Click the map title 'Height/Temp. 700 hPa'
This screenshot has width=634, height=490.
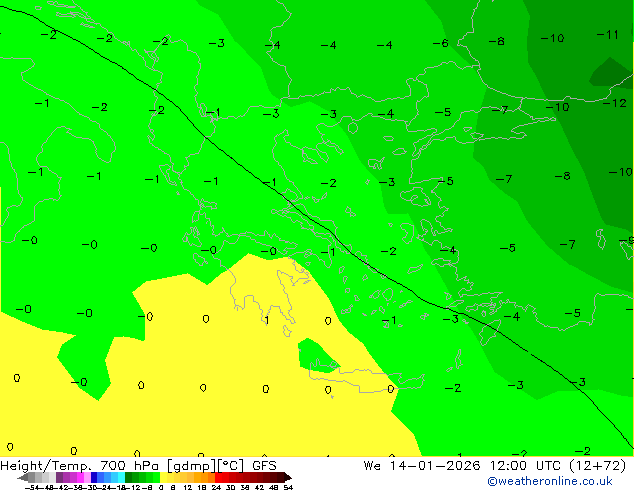80,466
